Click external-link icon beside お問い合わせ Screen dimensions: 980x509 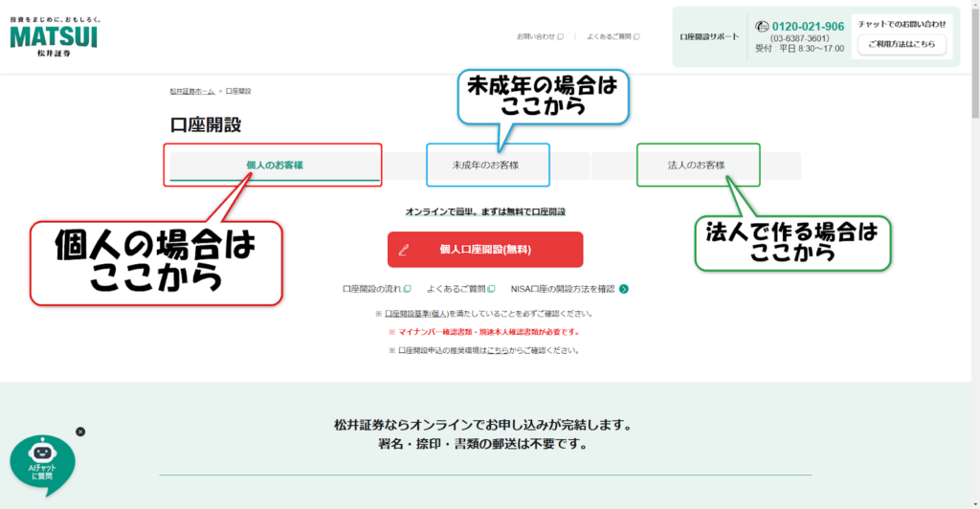561,37
